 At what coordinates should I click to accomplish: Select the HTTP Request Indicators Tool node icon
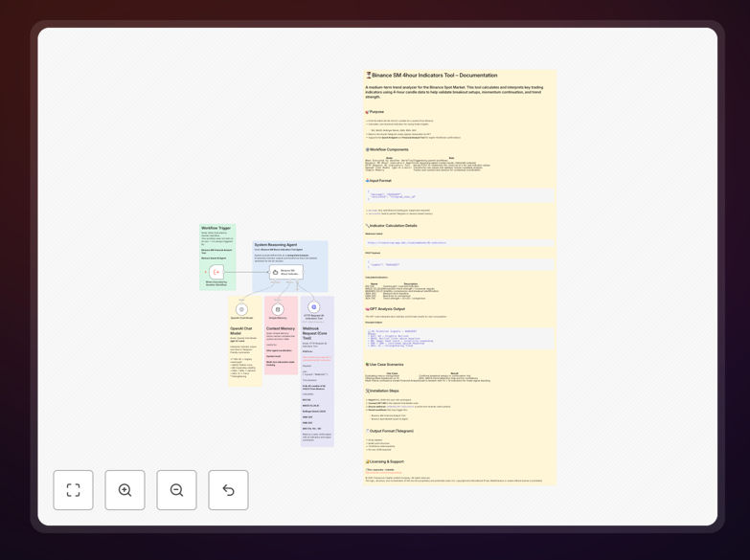[x=314, y=307]
